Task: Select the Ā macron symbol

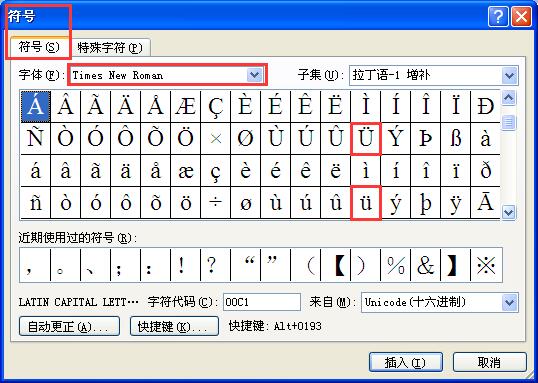Action: click(486, 203)
